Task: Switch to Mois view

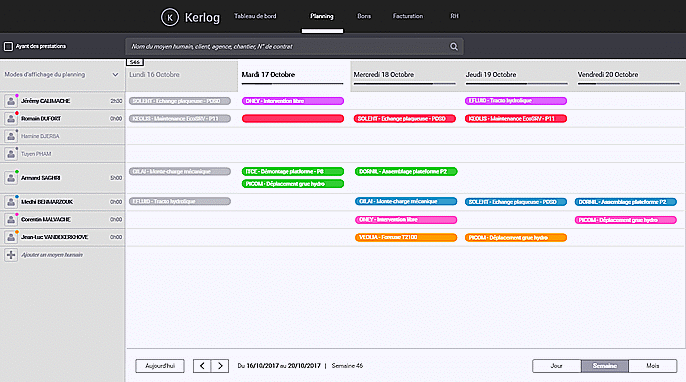Action: [x=653, y=366]
